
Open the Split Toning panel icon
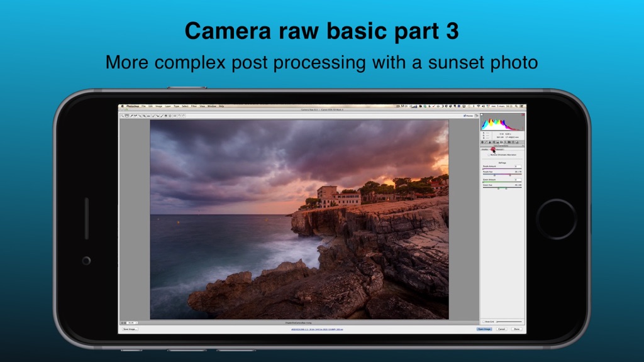click(x=498, y=142)
